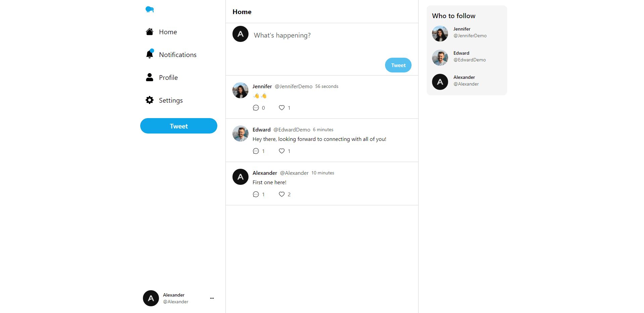Viewport: 644px width, 313px height.
Task: Open Notifications bell icon
Action: coord(150,54)
